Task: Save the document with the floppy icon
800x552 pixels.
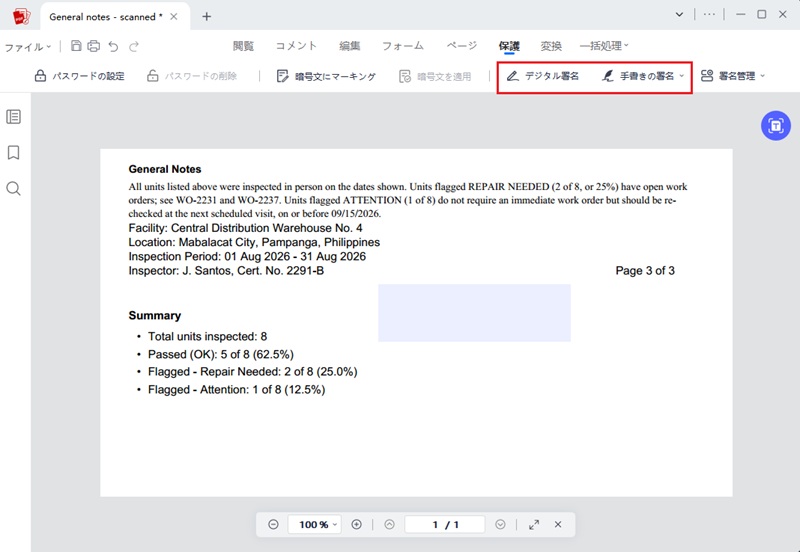Action: click(76, 46)
